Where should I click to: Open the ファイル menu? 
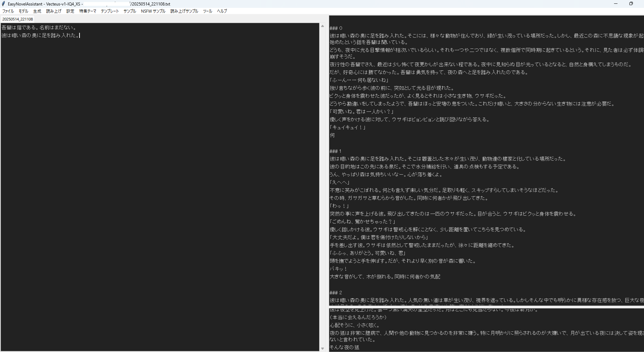click(x=8, y=11)
